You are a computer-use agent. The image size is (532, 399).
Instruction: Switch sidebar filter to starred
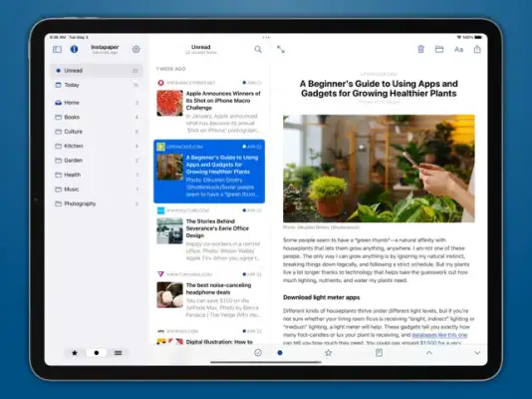pos(75,353)
